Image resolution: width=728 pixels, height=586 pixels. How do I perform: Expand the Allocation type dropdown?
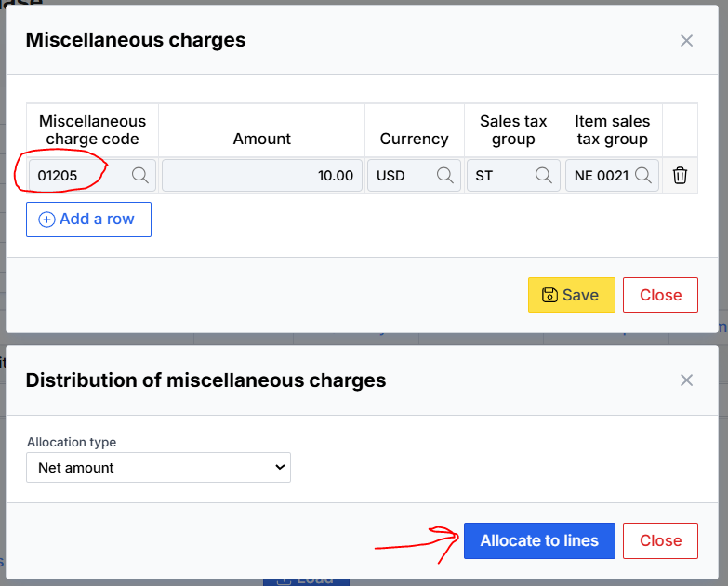158,468
